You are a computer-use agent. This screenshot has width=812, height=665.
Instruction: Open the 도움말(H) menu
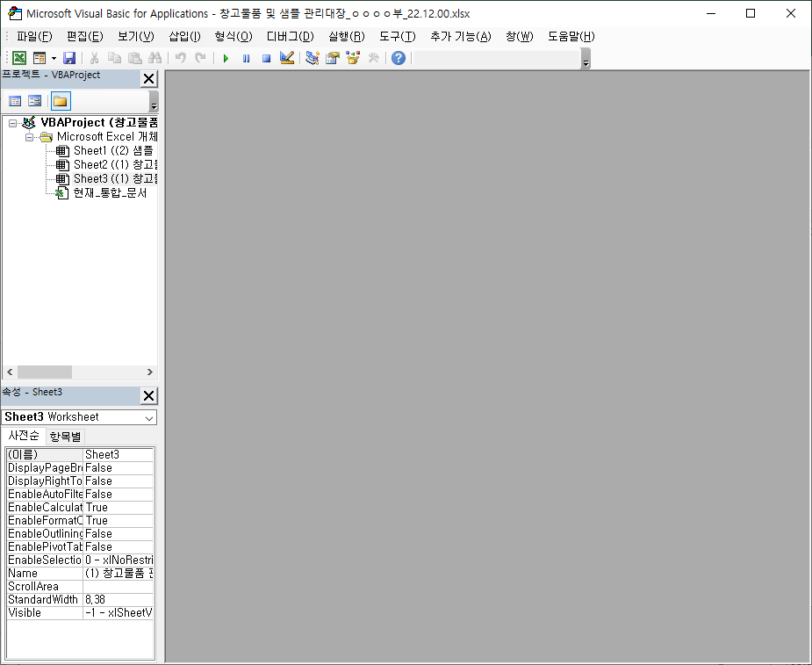[571, 37]
